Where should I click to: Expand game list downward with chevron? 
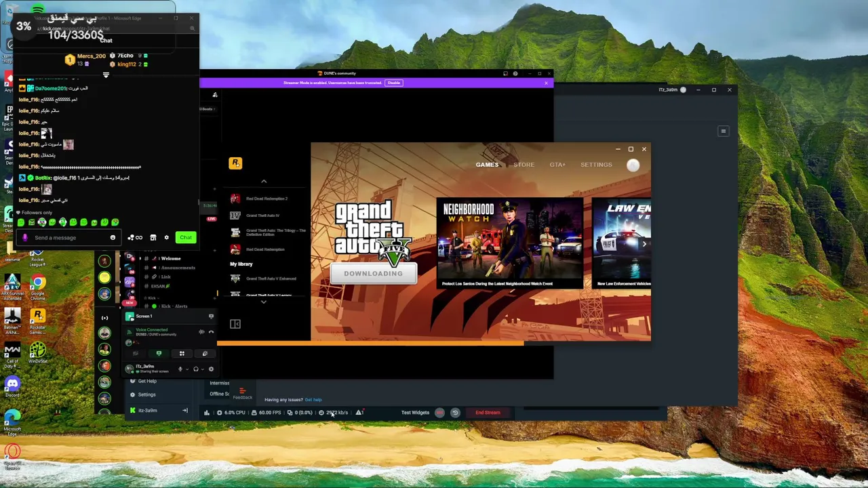click(x=264, y=302)
